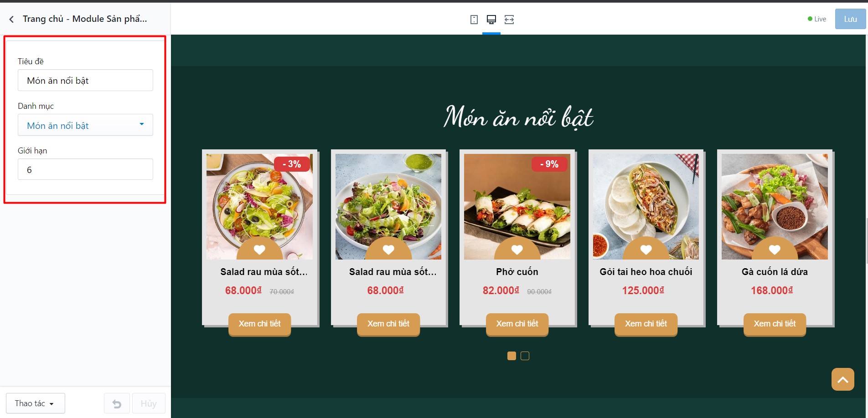Viewport: 868px width, 418px height.
Task: Open the Danh mục dropdown
Action: pos(85,125)
